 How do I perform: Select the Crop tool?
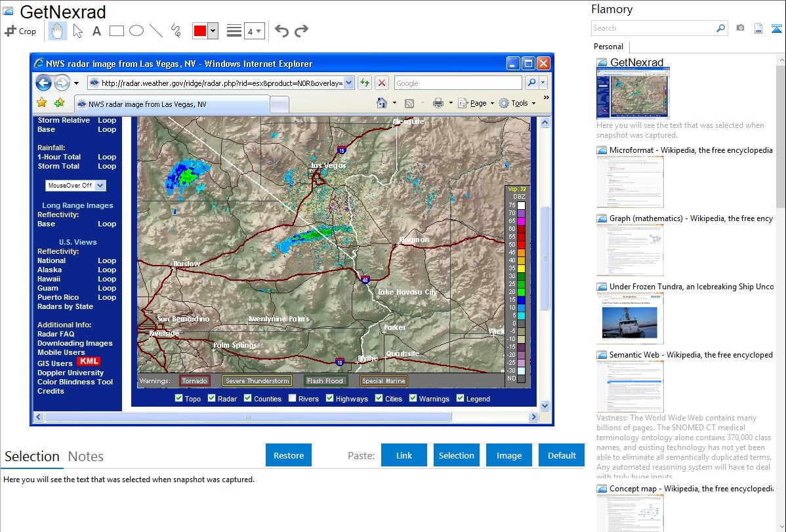point(20,31)
